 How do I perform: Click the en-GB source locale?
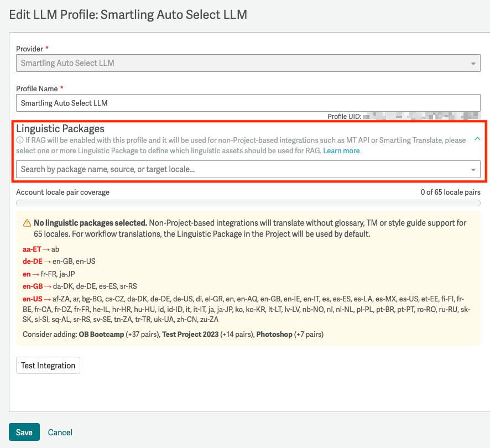(33, 286)
